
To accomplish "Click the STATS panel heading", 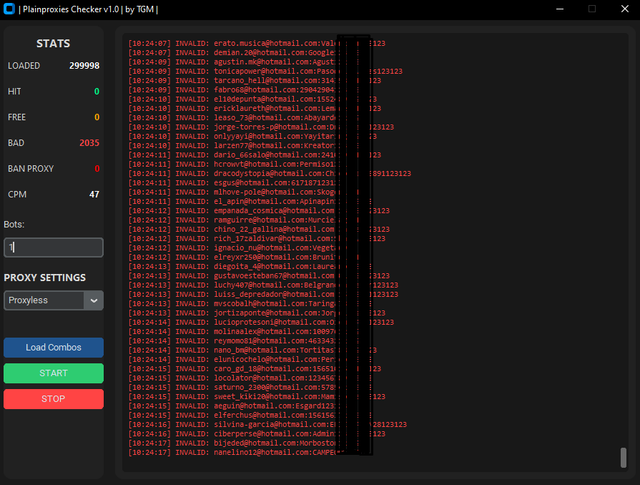I will pos(53,44).
